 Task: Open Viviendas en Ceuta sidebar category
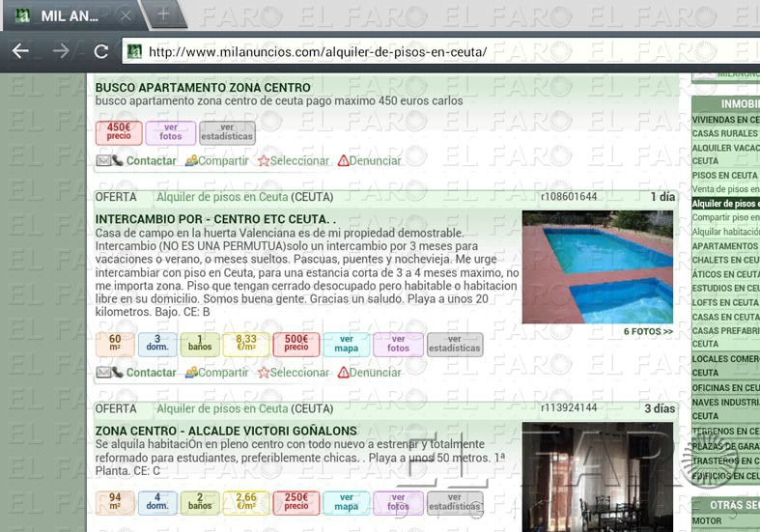(x=725, y=120)
